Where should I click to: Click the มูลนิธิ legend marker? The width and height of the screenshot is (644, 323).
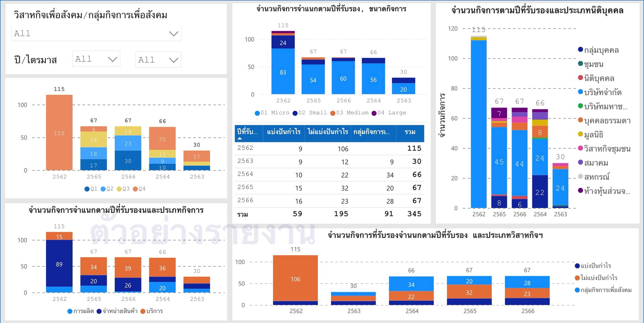point(580,134)
